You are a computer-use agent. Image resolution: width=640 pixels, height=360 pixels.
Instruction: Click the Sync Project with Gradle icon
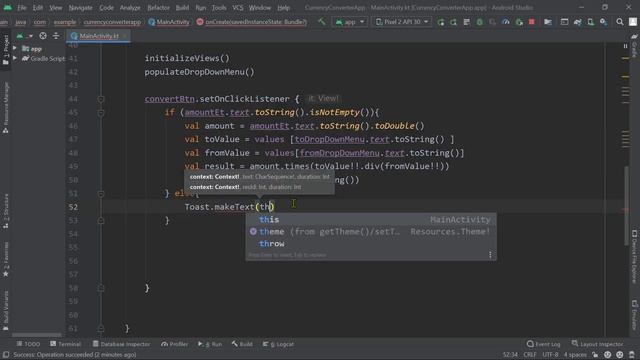click(577, 22)
